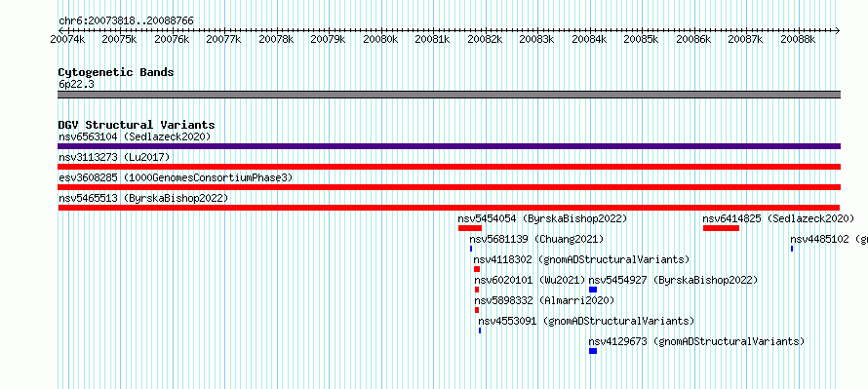Click the nsv6414825 red feature bar
Screen dimensions: 868x389
point(721,228)
